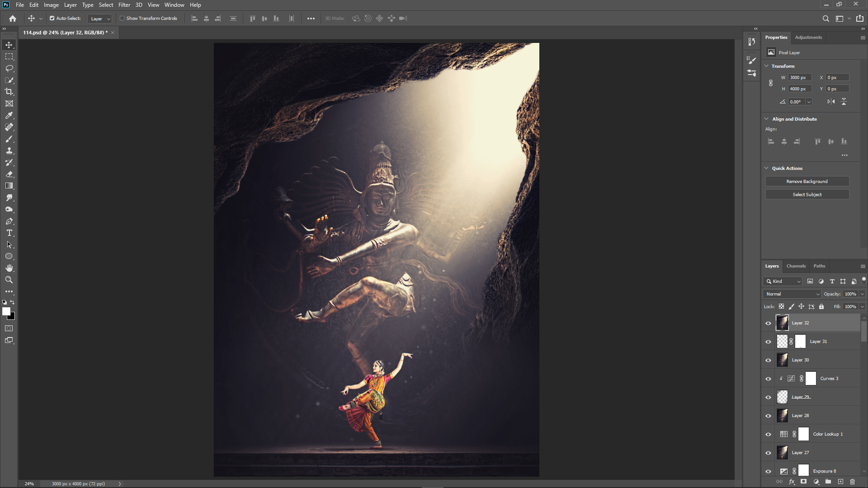The width and height of the screenshot is (868, 488).
Task: Swap foreground and background colors
Action: [12, 302]
